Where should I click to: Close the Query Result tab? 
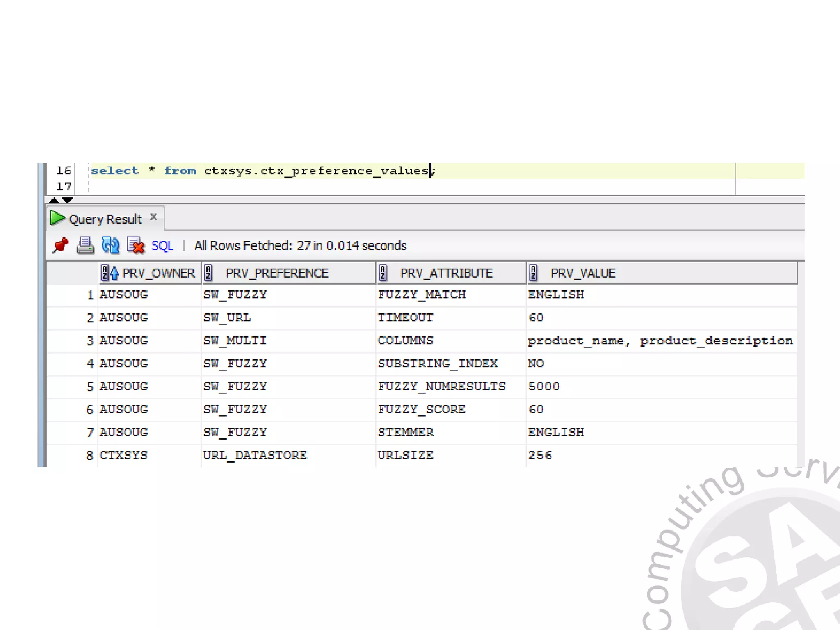[x=153, y=217]
